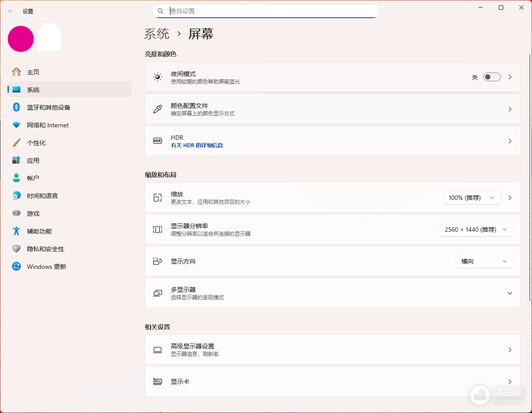Screen dimensions: 532x413
Task: Open the Graphics (显示卡) row chevron
Action: click(x=510, y=382)
